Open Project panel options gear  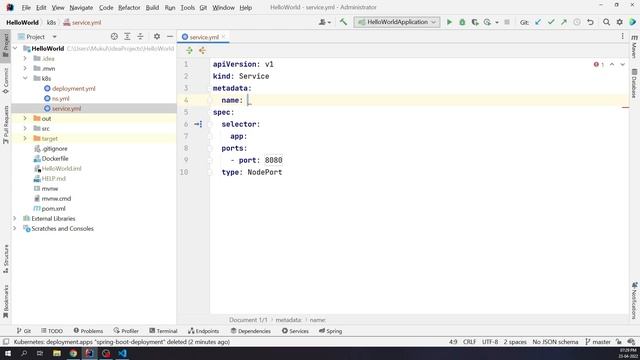tap(157, 37)
